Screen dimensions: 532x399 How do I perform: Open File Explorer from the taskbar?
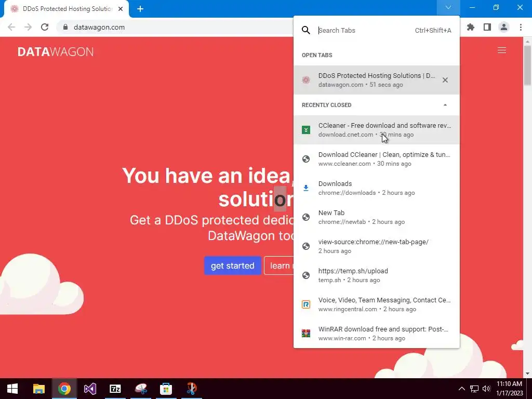point(38,389)
